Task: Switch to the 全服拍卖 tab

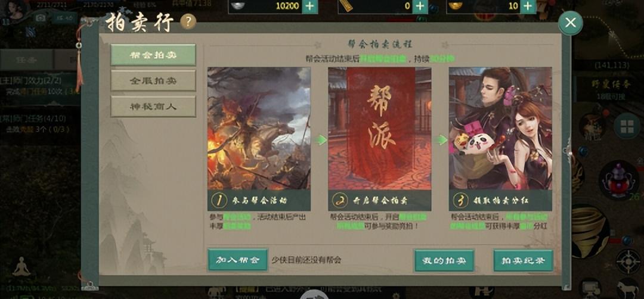Action: coord(153,81)
